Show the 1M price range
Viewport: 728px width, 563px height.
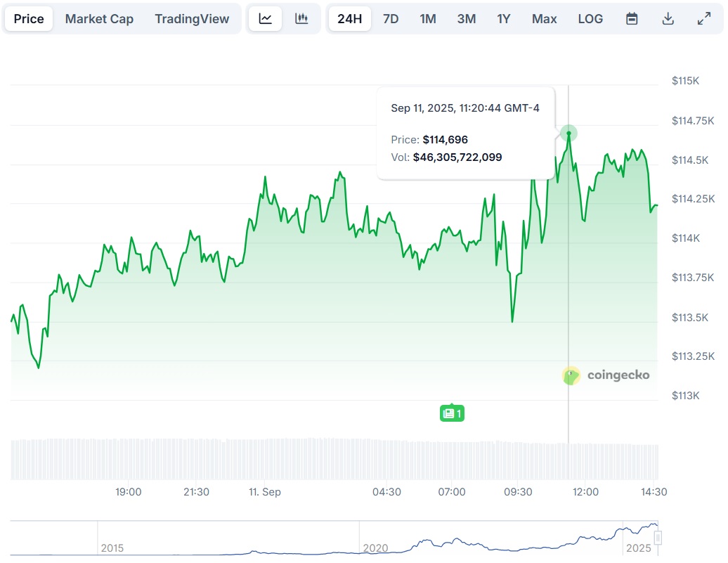[428, 19]
